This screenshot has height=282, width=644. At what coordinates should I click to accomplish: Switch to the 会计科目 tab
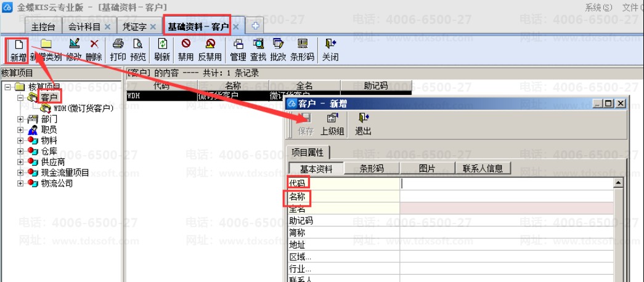(x=84, y=26)
